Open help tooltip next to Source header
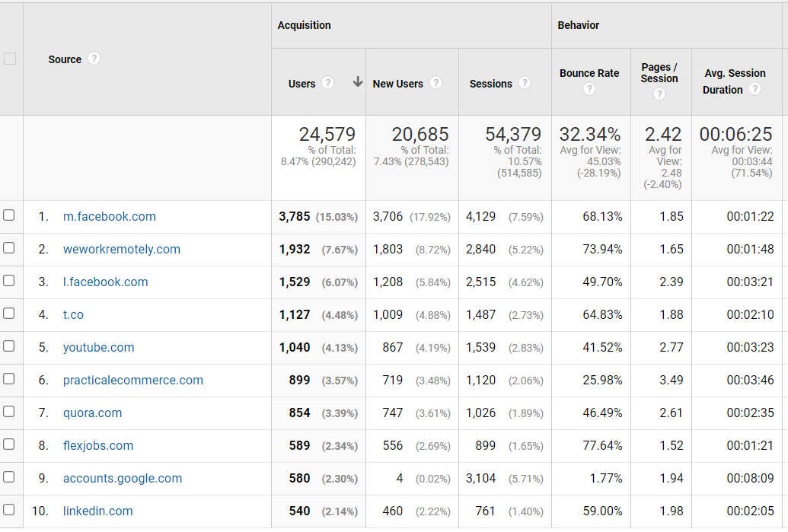This screenshot has width=788, height=532. (94, 59)
